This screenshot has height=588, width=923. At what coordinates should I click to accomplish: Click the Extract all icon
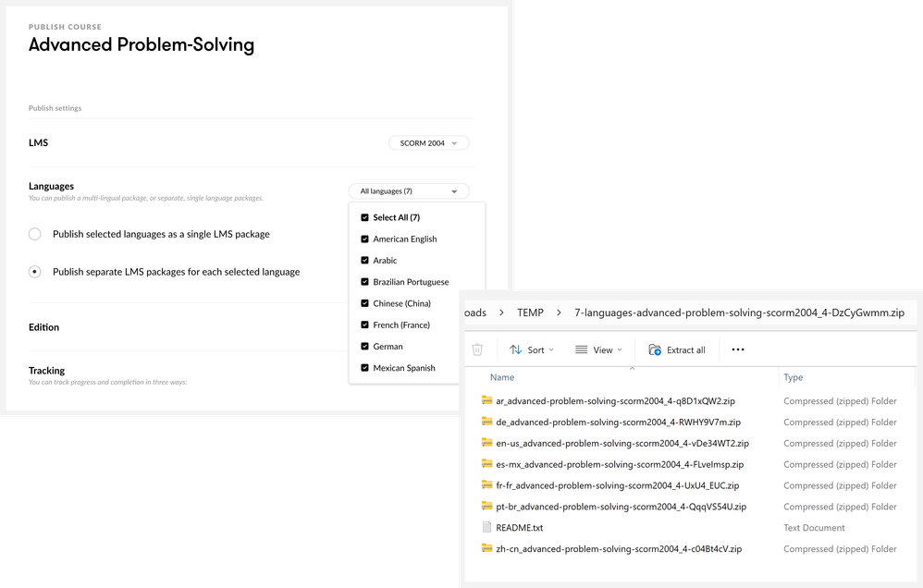point(655,349)
